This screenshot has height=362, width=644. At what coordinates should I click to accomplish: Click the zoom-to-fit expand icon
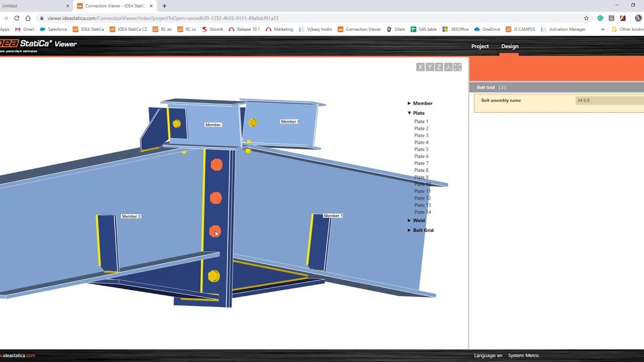point(457,67)
